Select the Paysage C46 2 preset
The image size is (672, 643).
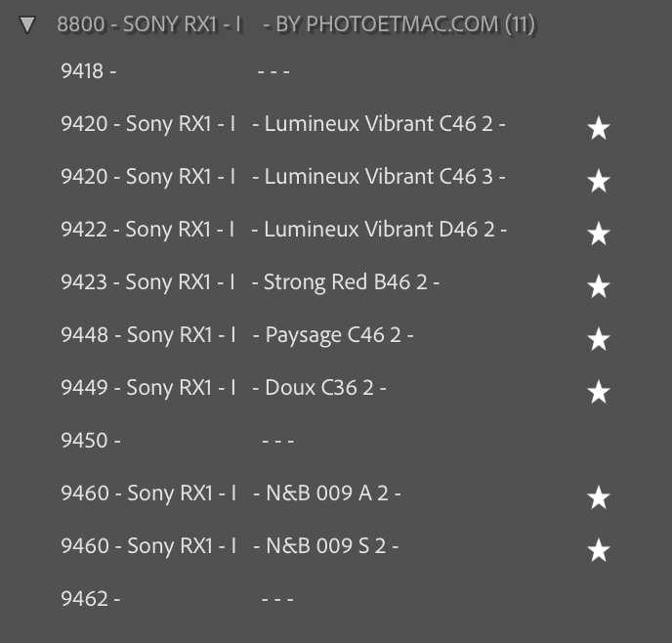[x=237, y=335]
